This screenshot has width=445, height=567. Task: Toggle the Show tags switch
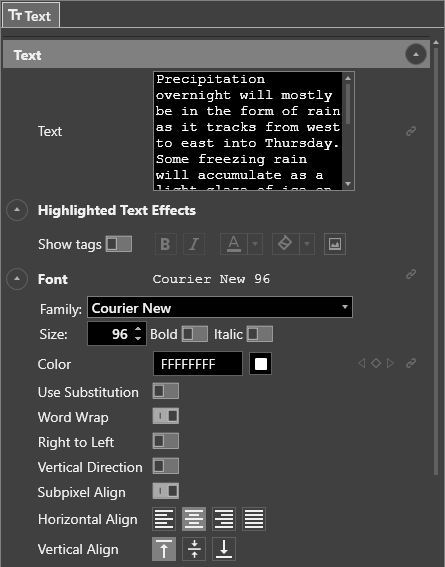click(119, 244)
